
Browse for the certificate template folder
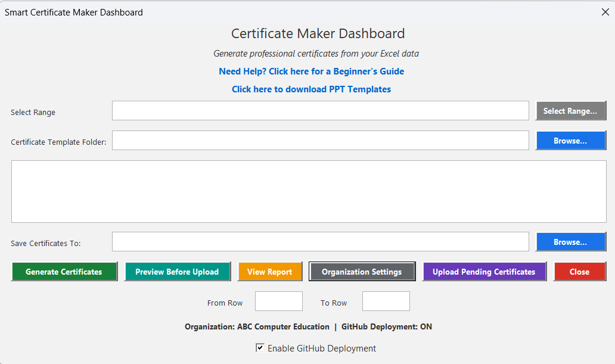(571, 141)
